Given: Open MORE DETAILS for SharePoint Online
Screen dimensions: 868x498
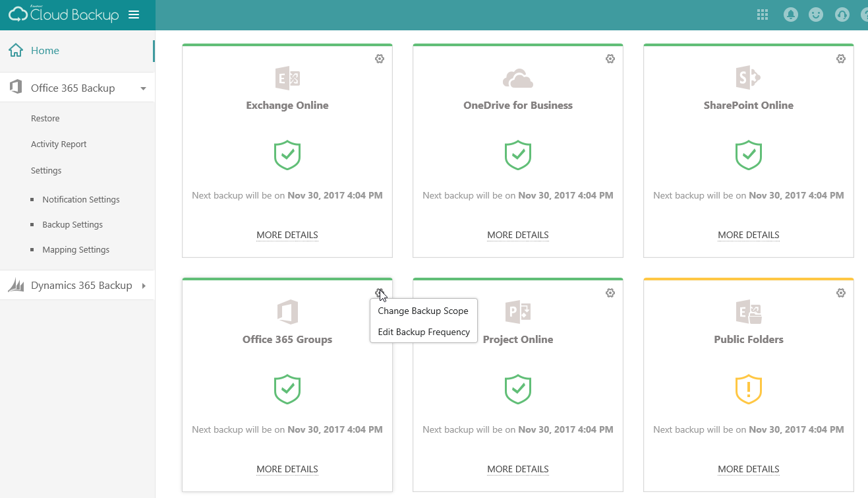Looking at the screenshot, I should click(x=748, y=235).
